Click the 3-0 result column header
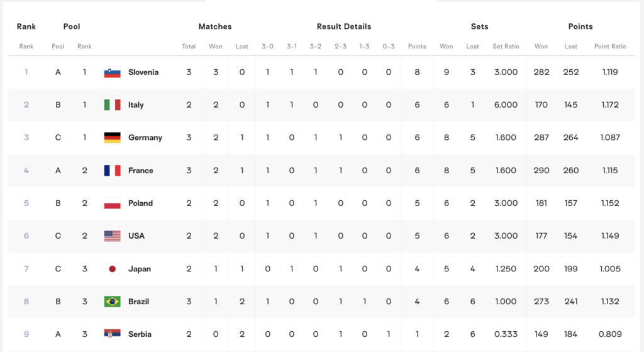The height and width of the screenshot is (352, 644). [x=267, y=47]
